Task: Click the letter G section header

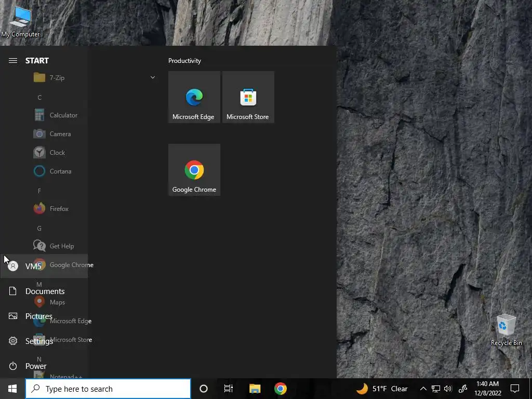Action: click(x=39, y=229)
